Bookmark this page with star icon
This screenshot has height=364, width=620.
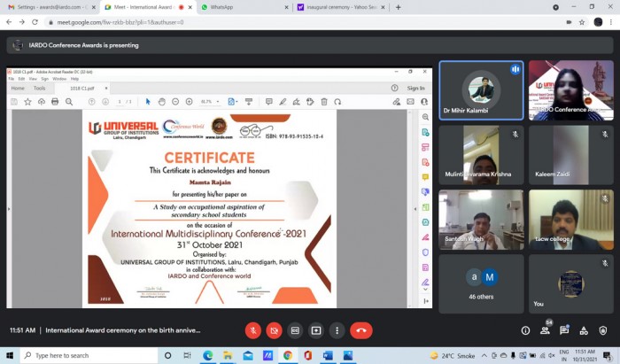pyautogui.click(x=582, y=22)
